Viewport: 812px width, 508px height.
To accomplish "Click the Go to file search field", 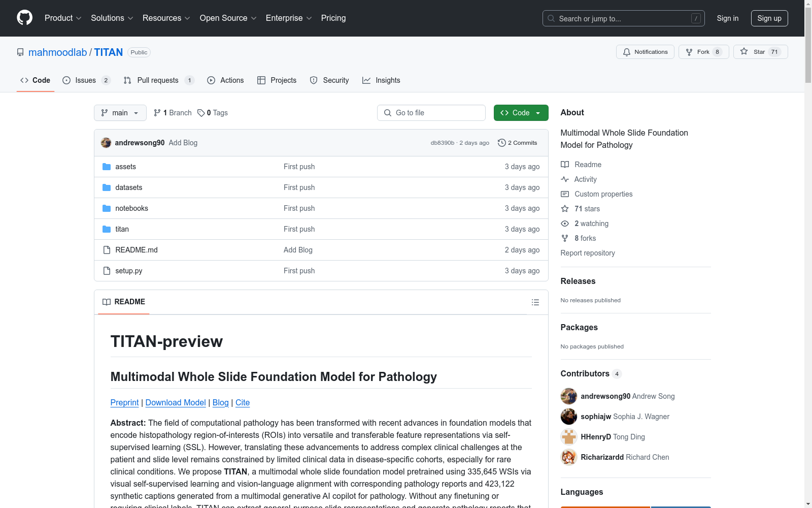I will point(431,113).
